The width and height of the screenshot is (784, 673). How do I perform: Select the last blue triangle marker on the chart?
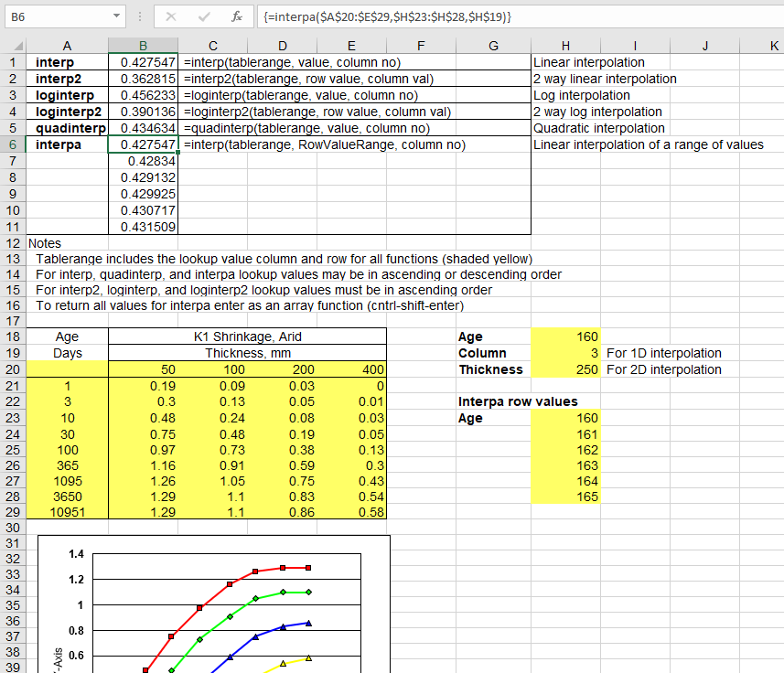point(310,623)
